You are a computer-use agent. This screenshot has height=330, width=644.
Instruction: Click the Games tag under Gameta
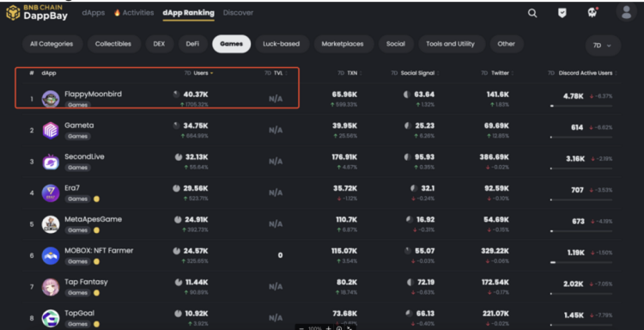77,136
